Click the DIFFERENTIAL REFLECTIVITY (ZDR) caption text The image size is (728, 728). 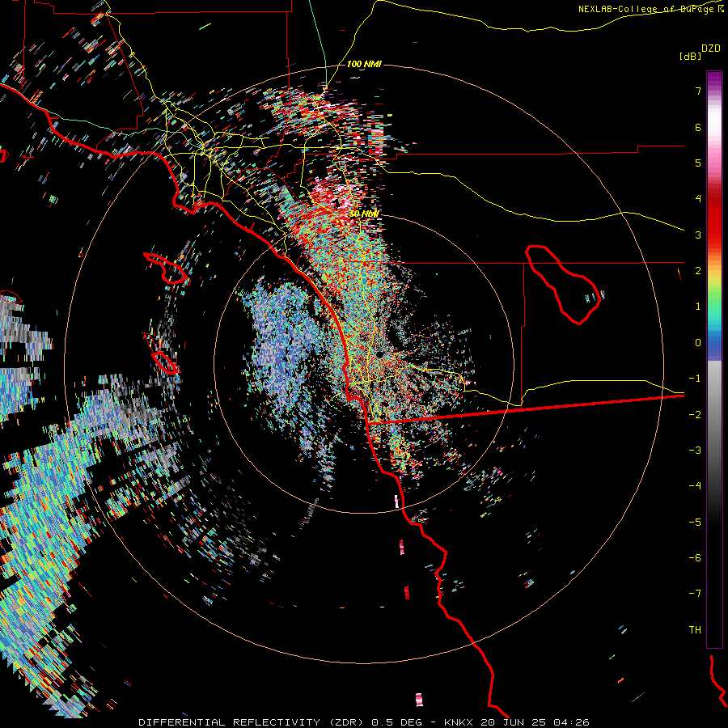[x=252, y=722]
